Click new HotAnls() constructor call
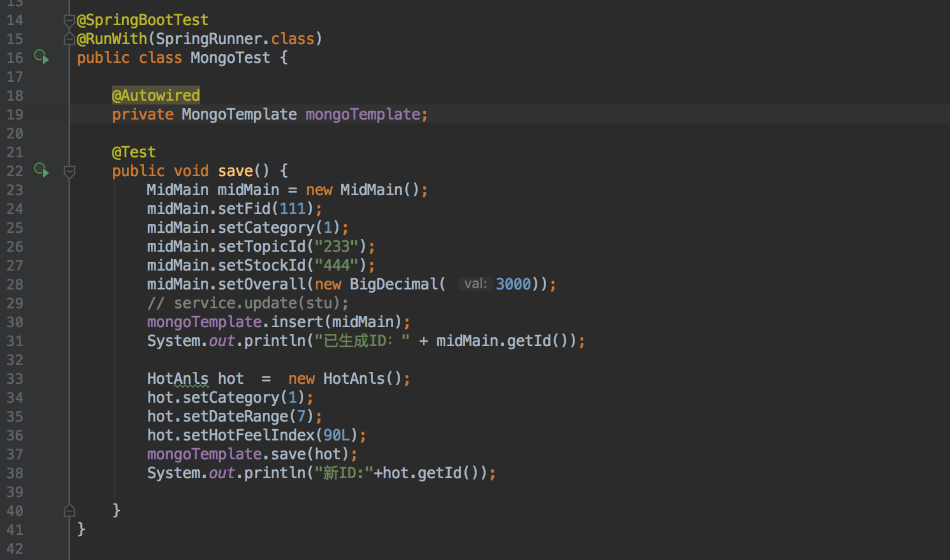This screenshot has height=560, width=950. pyautogui.click(x=345, y=379)
